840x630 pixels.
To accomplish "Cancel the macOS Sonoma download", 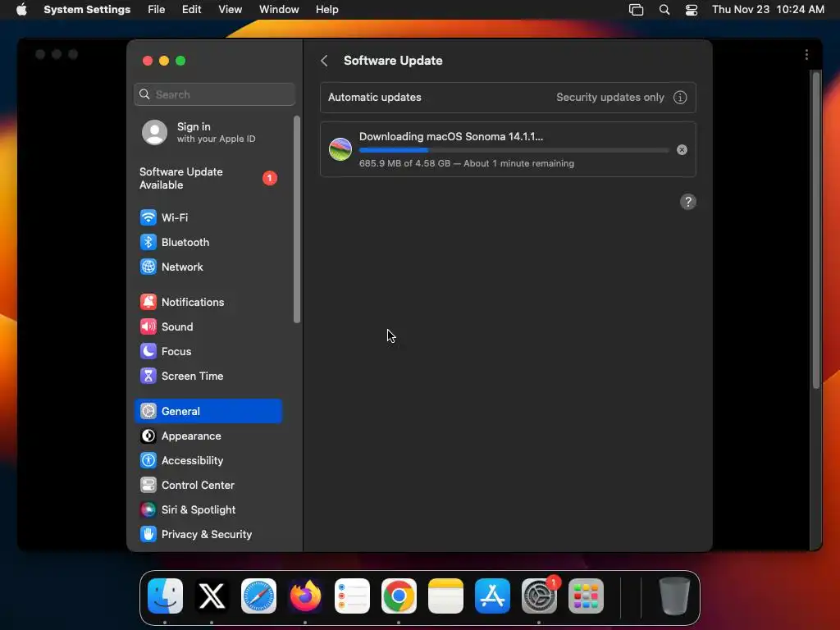I will 682,150.
